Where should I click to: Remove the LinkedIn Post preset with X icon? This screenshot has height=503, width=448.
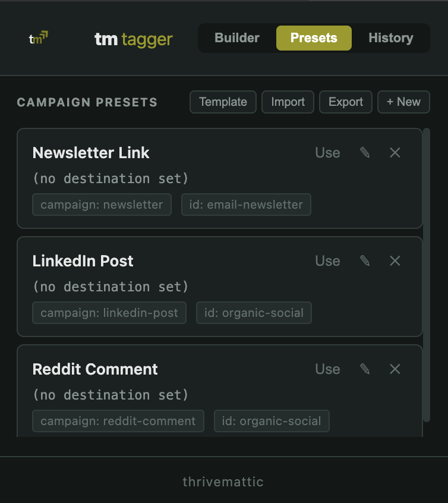pos(395,260)
